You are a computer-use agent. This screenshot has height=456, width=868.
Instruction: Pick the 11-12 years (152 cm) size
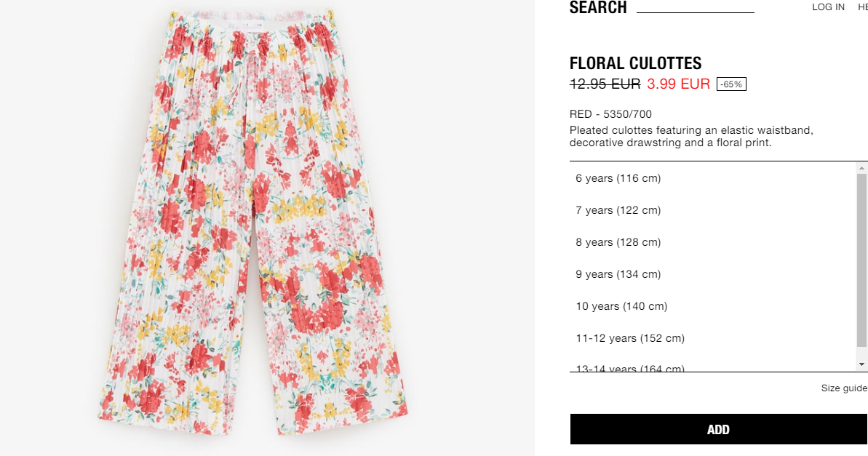pos(712,338)
